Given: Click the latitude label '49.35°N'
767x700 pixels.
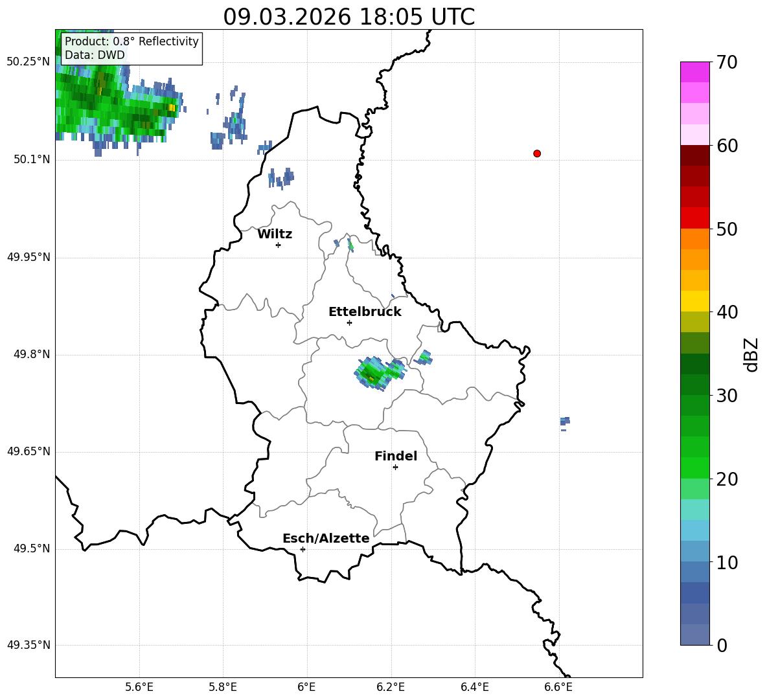Looking at the screenshot, I should click(x=29, y=645).
